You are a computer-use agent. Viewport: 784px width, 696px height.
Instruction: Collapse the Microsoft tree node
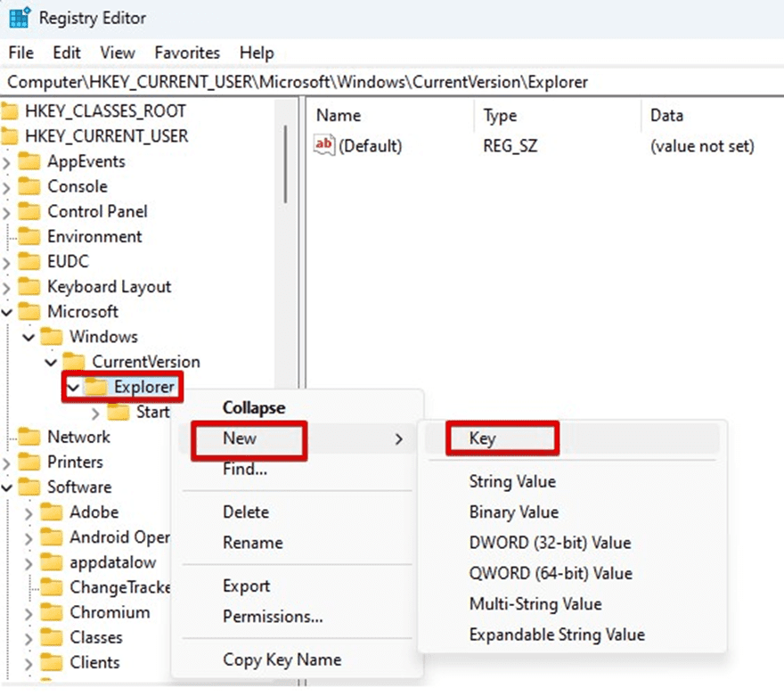[x=8, y=312]
